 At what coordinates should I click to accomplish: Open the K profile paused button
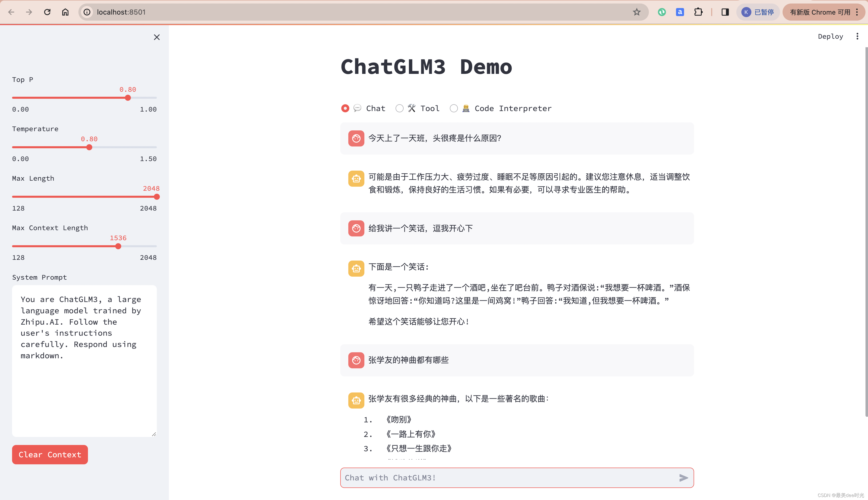point(758,12)
